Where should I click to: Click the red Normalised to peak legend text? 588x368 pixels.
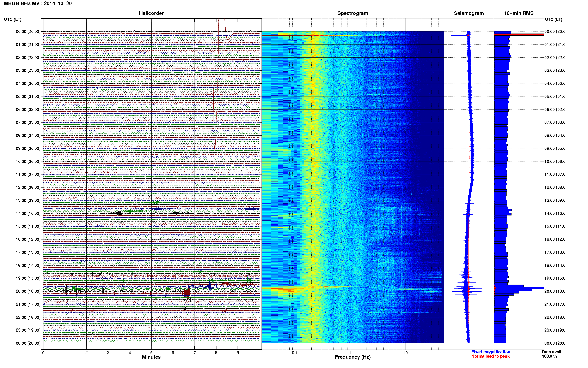click(490, 356)
